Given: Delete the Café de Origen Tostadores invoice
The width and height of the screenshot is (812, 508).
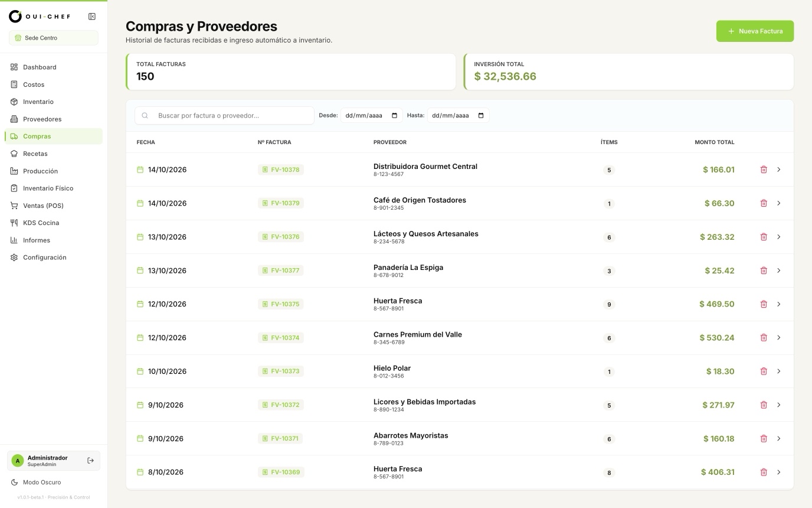Looking at the screenshot, I should [764, 203].
